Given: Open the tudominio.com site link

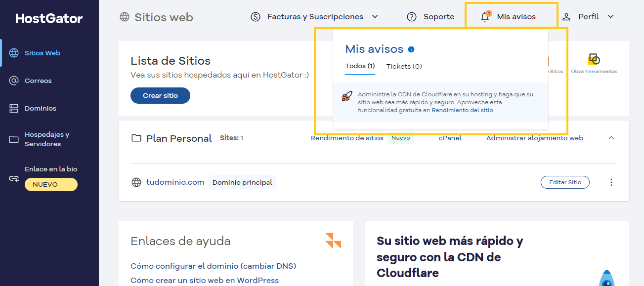Looking at the screenshot, I should (175, 182).
